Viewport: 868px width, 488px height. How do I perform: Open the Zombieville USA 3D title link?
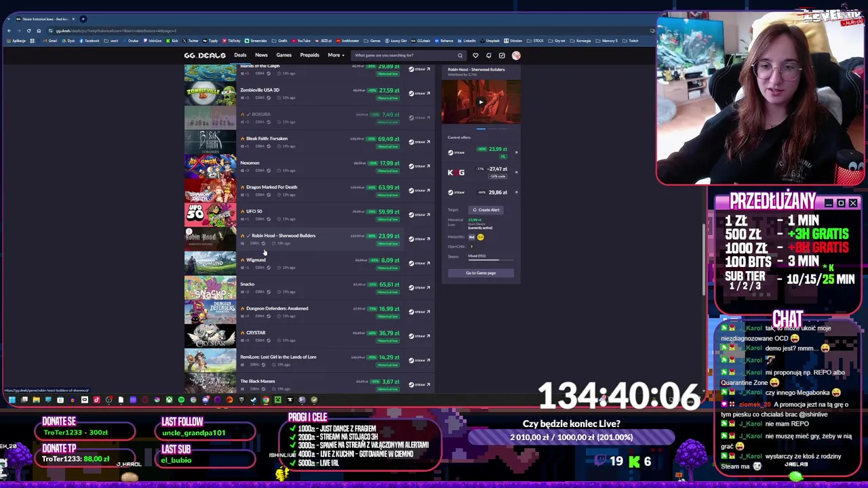260,90
